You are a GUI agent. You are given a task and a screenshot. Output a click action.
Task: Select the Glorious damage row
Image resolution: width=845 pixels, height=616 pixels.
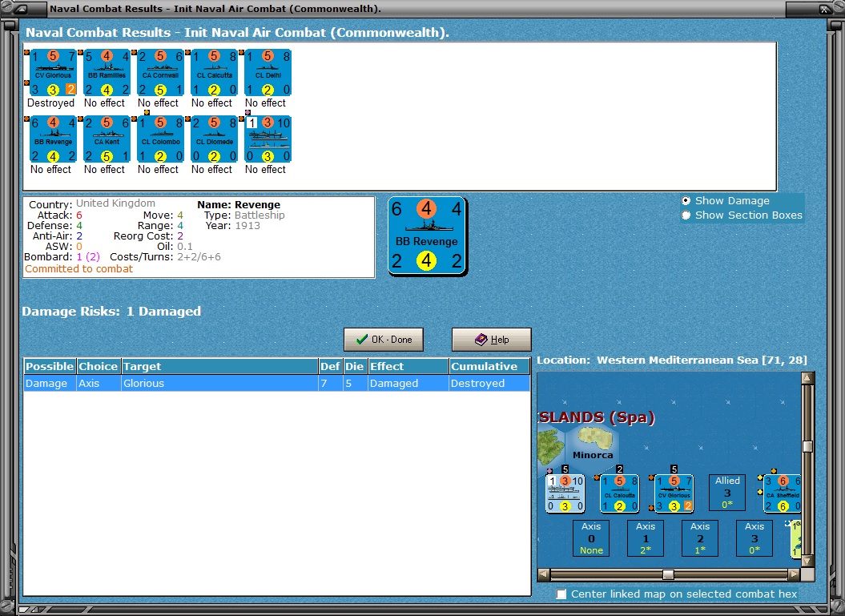click(277, 383)
